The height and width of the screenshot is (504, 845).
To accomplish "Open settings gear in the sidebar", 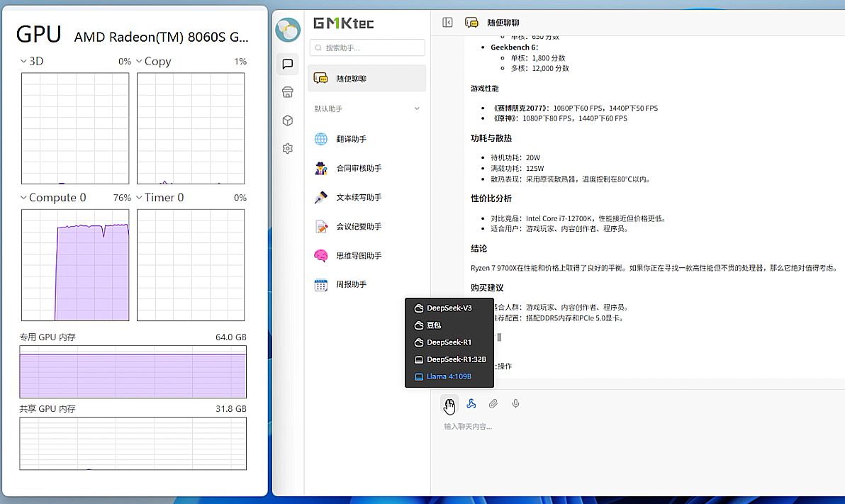I will click(x=287, y=149).
